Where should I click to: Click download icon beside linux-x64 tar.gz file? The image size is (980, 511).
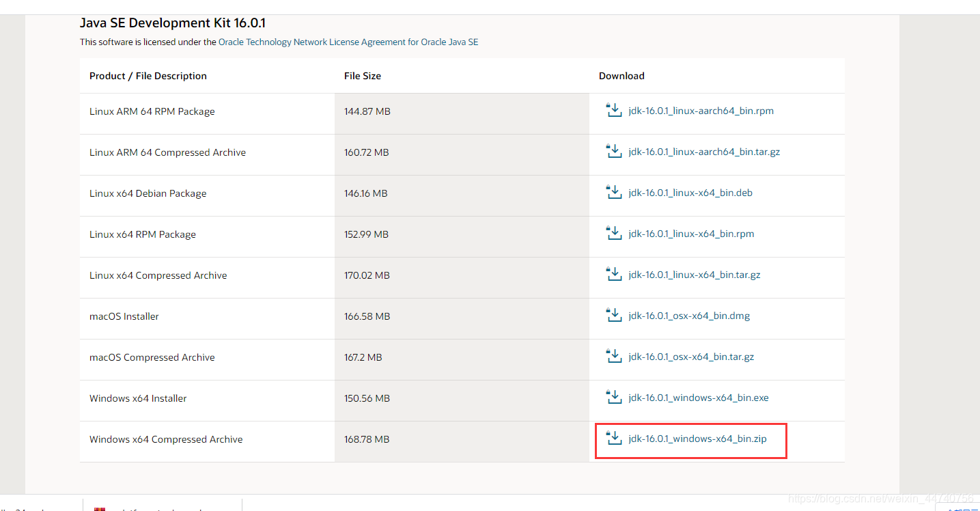(x=614, y=274)
